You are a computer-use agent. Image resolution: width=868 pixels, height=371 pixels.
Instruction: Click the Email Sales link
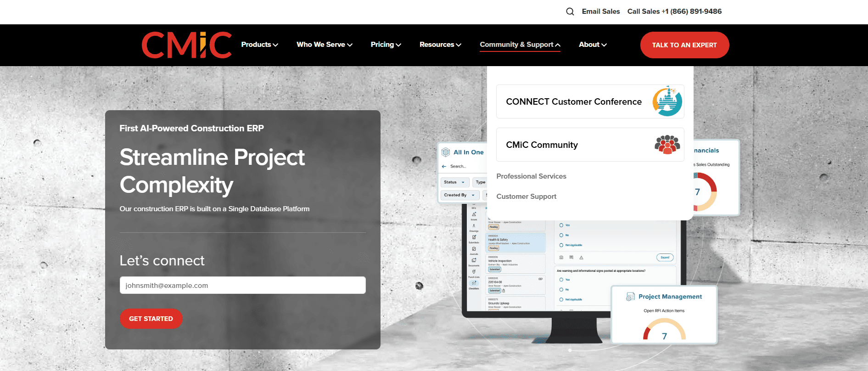[600, 11]
